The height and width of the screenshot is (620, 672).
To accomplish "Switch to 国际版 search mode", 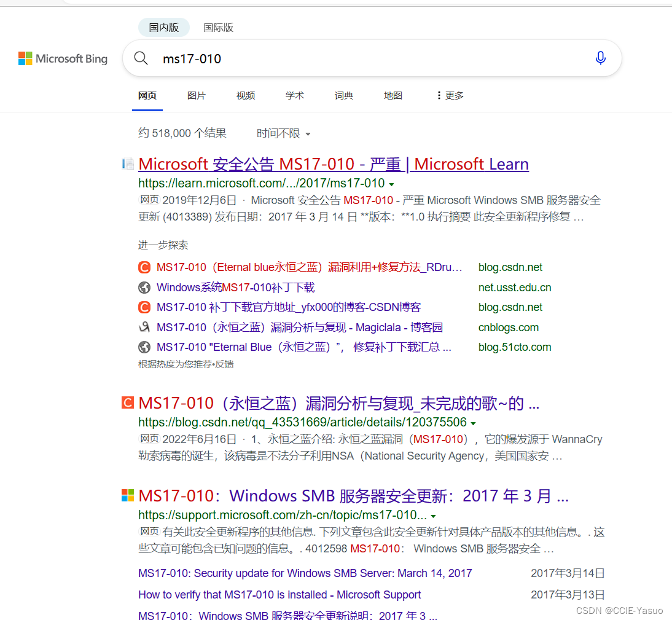I will tap(218, 28).
